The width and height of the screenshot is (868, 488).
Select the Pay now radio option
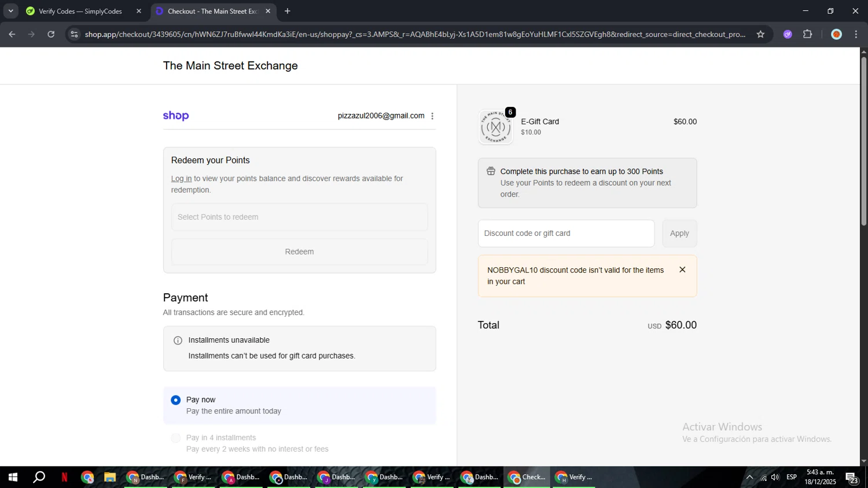[x=176, y=400]
